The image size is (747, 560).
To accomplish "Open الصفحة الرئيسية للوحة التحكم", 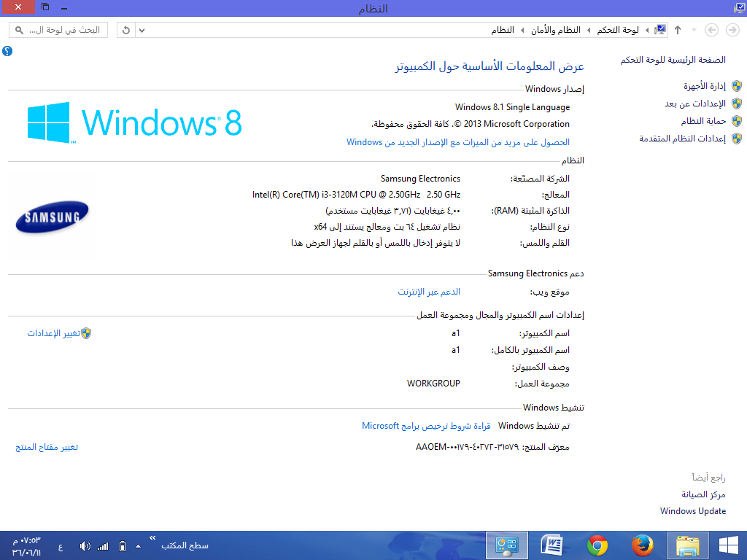I will pyautogui.click(x=673, y=60).
